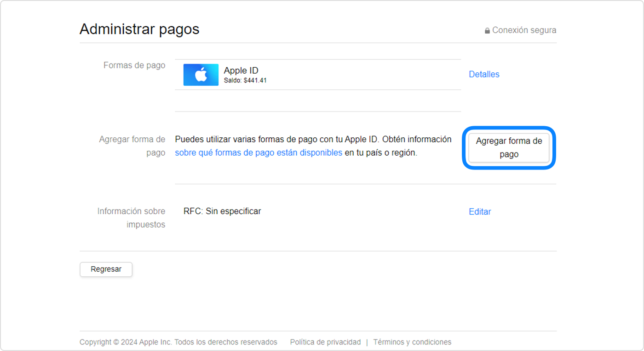Click the Conexión segura label
The image size is (644, 351).
(x=524, y=30)
